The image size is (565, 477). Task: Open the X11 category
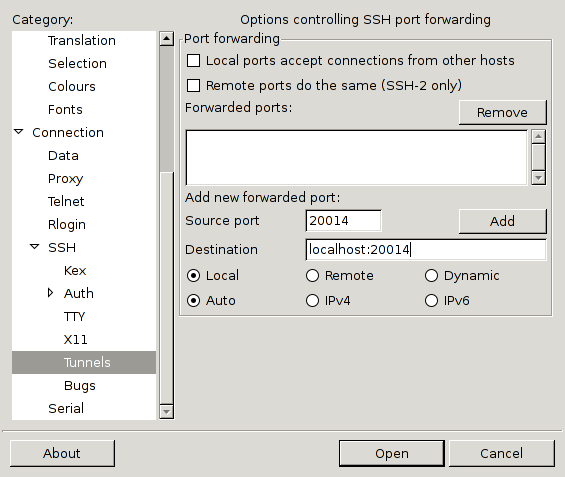pyautogui.click(x=75, y=339)
